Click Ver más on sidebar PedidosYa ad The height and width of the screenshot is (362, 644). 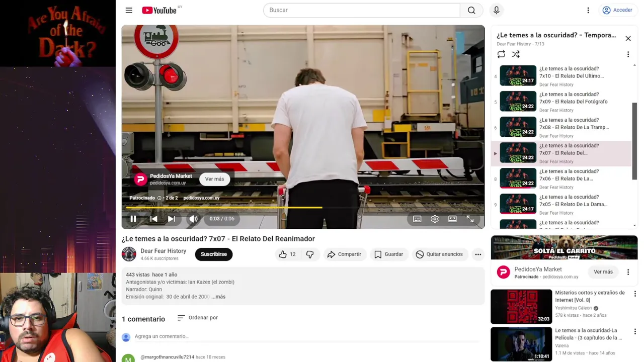click(x=603, y=272)
